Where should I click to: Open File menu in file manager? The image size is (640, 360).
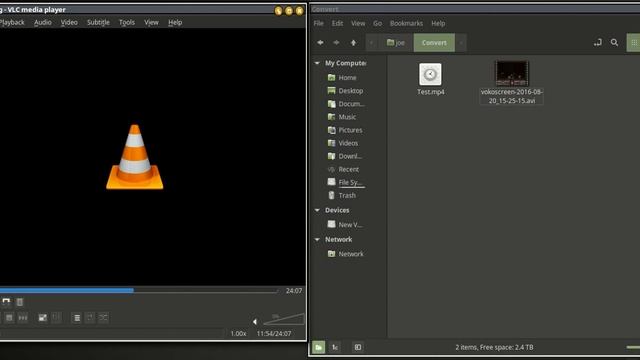[318, 23]
